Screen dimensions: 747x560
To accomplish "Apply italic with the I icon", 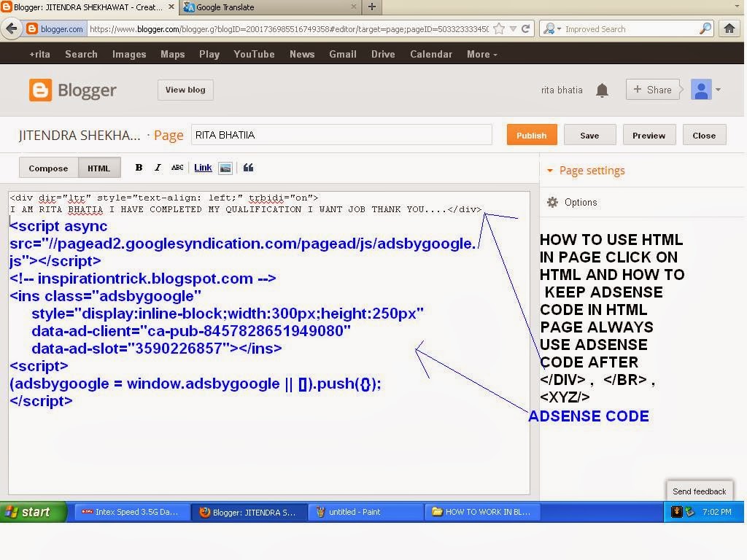I will tap(158, 168).
